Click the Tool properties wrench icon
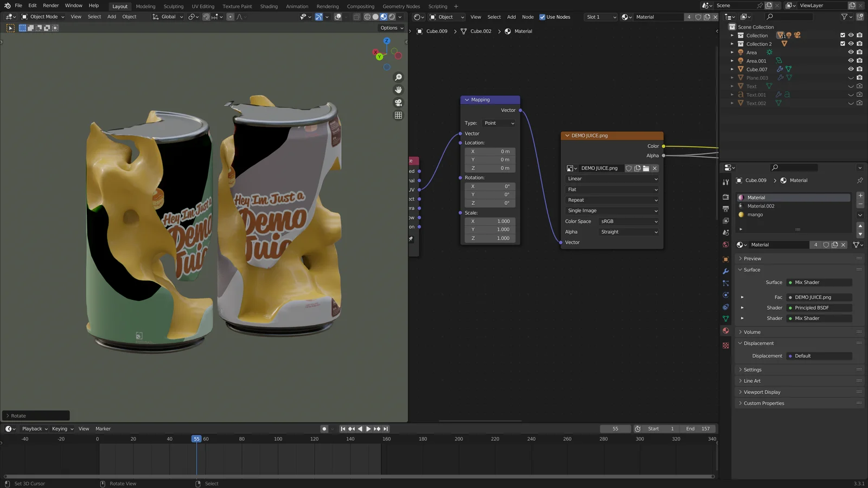Image resolution: width=868 pixels, height=488 pixels. pos(726,181)
